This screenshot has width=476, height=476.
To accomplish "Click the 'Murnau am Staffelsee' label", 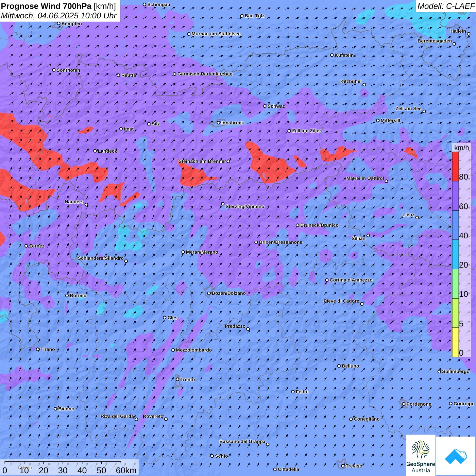I will click(216, 34).
